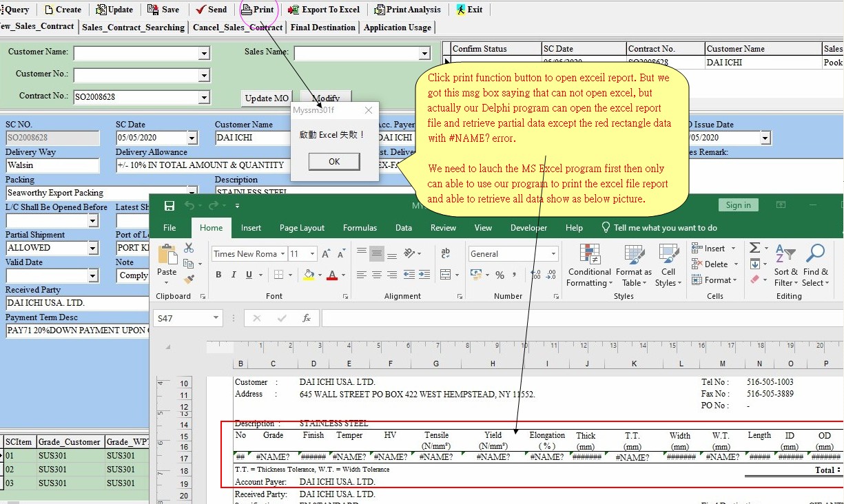
Task: Expand the Sales Name dropdown
Action: pos(424,54)
